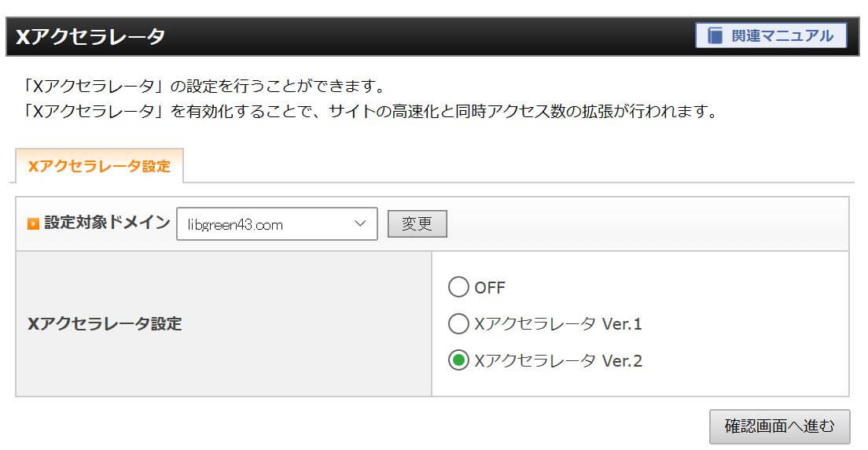Screen dimensions: 868x450
Task: Click the OFF option label text
Action: click(x=490, y=287)
